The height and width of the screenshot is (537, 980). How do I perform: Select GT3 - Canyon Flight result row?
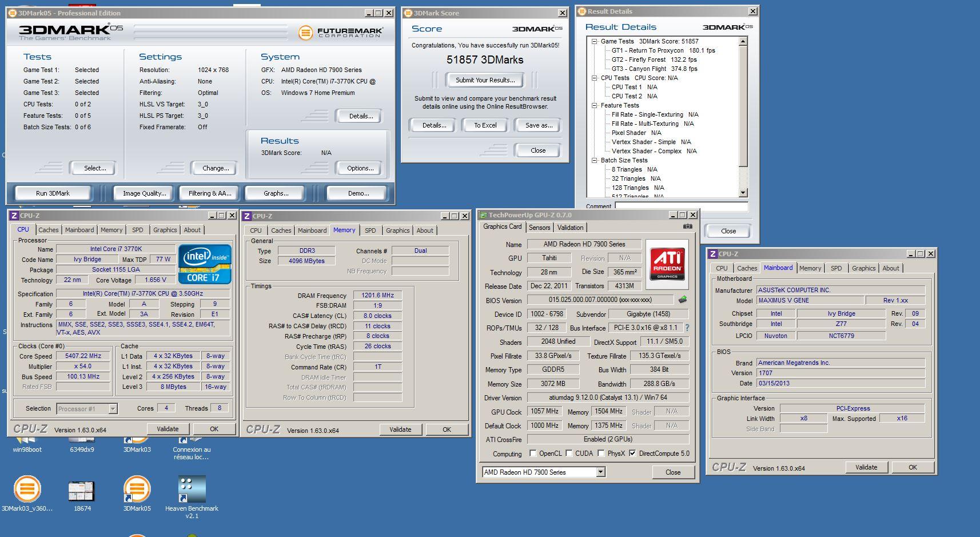655,69
